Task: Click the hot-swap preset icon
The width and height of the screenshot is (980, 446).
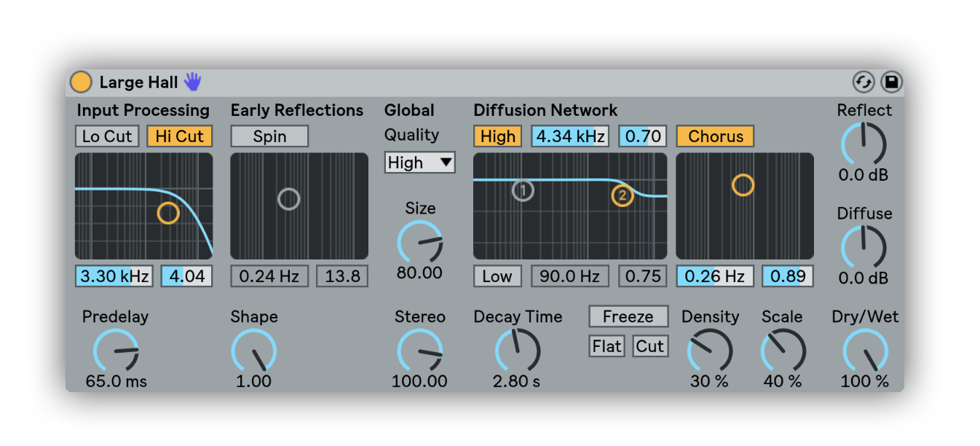Action: click(x=863, y=82)
